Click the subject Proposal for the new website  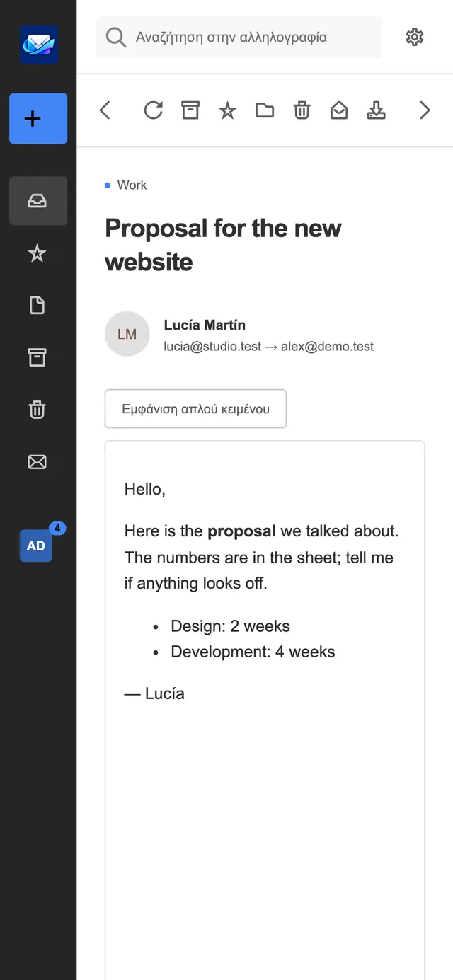click(223, 245)
